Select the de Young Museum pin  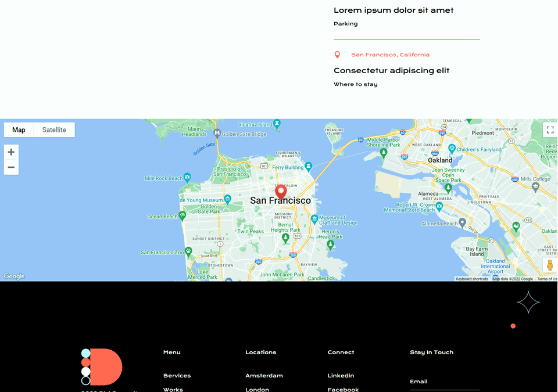pos(228,199)
